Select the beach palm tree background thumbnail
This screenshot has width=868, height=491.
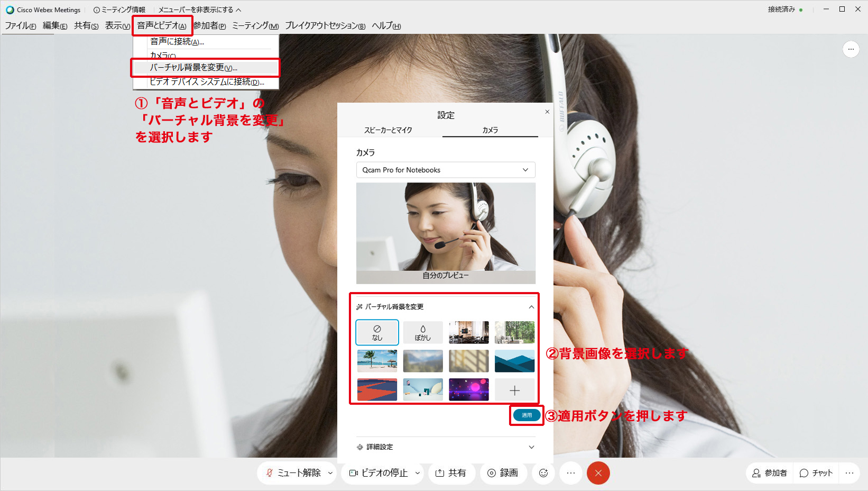pyautogui.click(x=377, y=361)
